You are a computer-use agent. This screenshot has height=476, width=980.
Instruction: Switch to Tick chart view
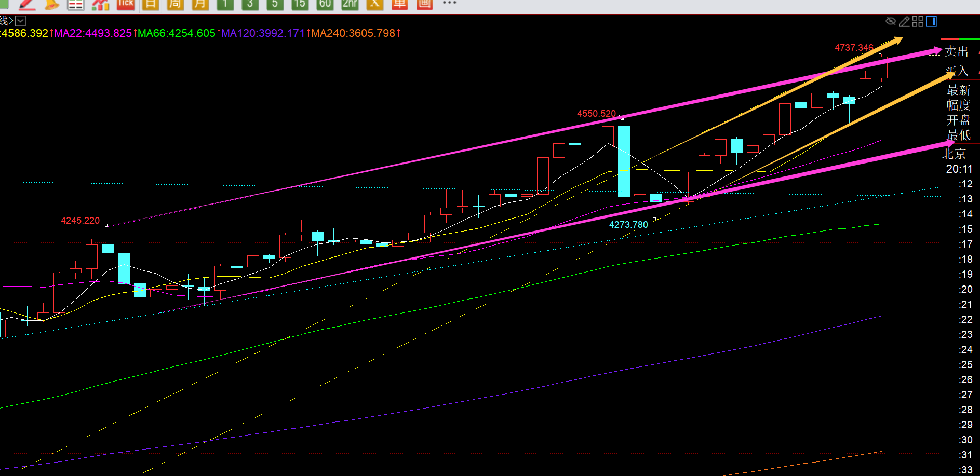pyautogui.click(x=125, y=4)
